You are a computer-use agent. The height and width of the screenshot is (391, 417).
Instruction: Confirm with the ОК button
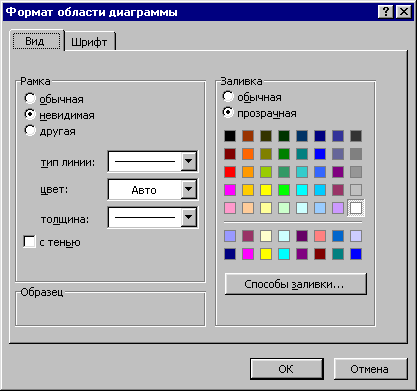click(x=287, y=369)
